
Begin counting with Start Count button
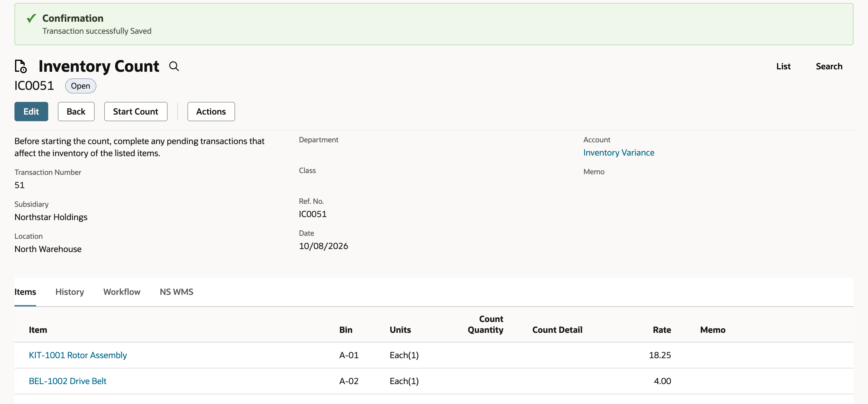pos(136,112)
